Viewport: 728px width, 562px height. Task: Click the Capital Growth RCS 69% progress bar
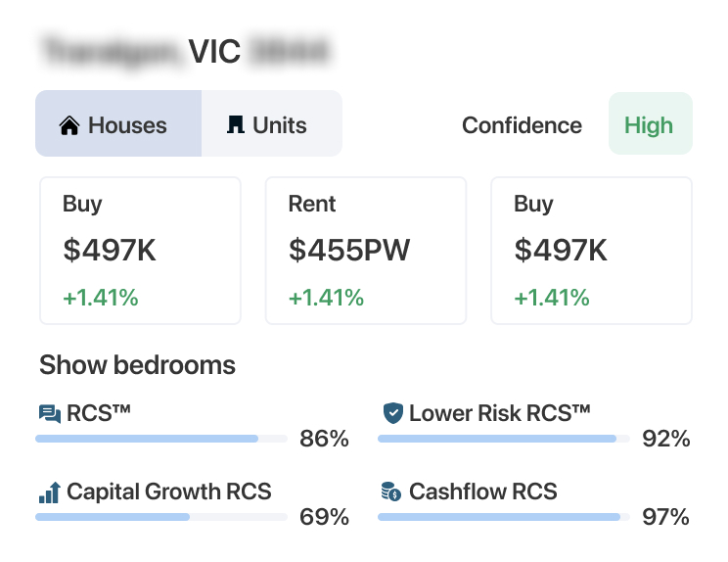(160, 517)
